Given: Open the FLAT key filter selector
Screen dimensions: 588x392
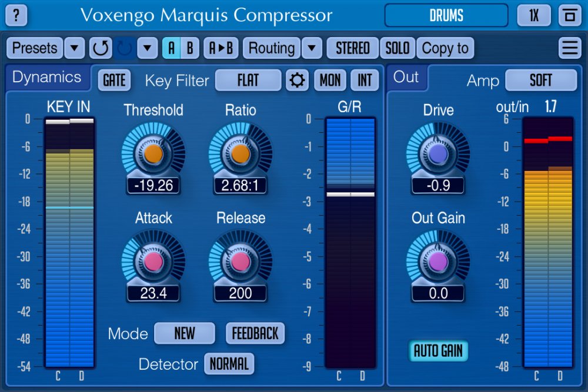Looking at the screenshot, I should click(x=248, y=80).
